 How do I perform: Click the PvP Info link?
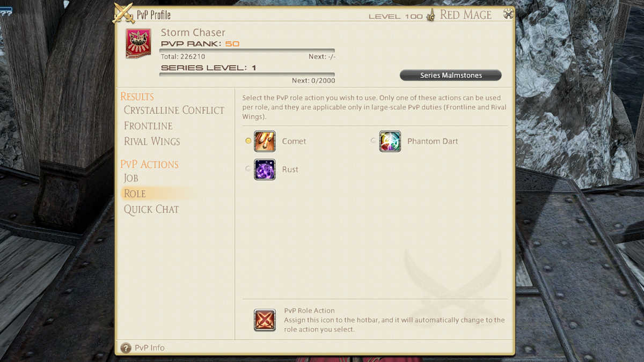click(x=150, y=348)
